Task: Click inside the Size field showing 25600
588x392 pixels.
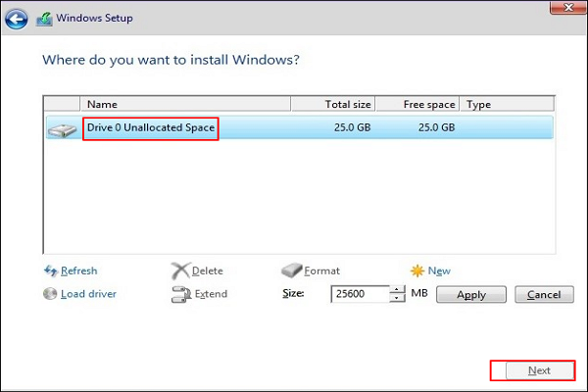Action: [361, 294]
